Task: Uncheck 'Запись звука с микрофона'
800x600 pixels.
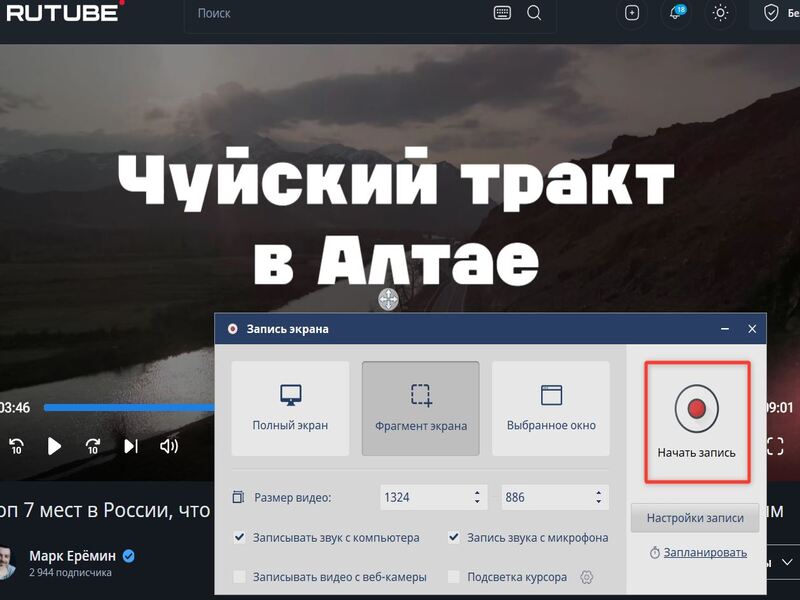Action: click(x=455, y=537)
